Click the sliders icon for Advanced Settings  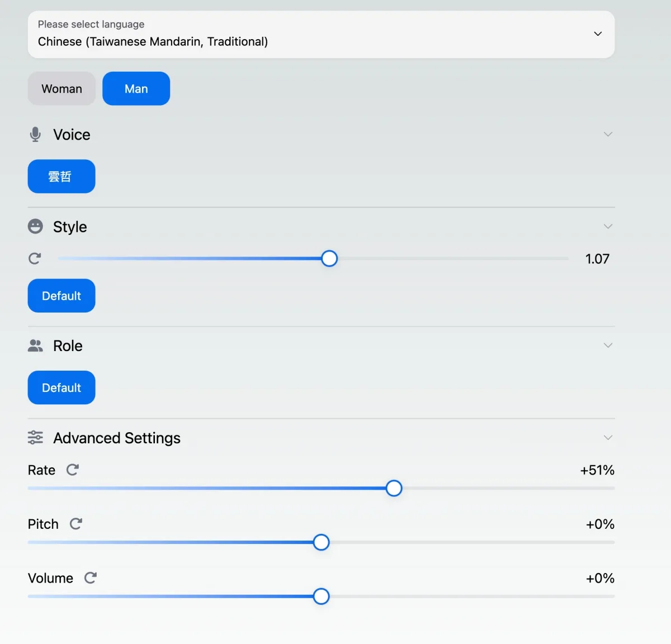coord(35,438)
